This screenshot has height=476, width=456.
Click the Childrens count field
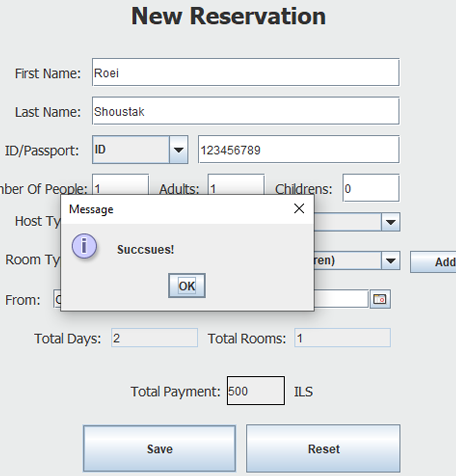(371, 188)
